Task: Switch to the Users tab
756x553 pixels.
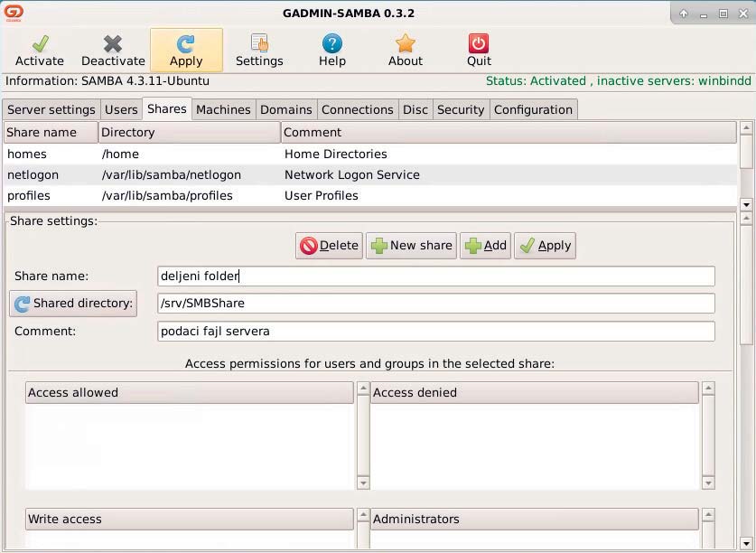Action: click(121, 109)
